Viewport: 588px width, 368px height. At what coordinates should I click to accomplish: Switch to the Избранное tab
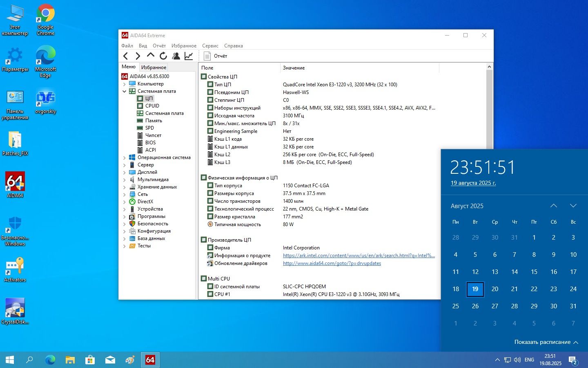point(154,67)
